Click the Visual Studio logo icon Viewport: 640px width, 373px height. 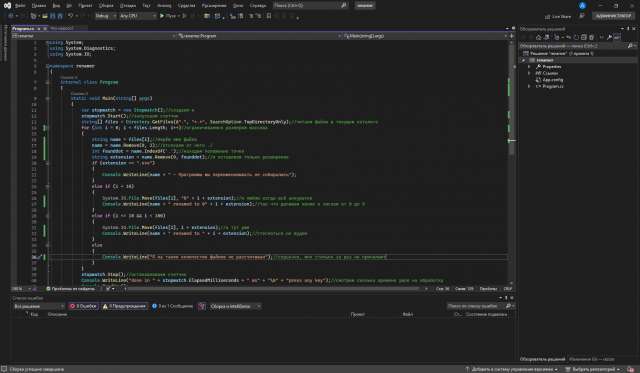pyautogui.click(x=7, y=5)
